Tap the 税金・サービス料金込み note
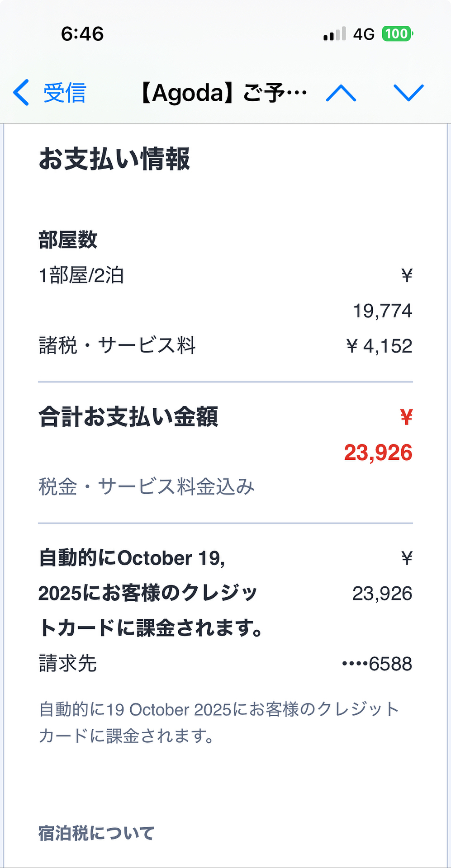 (147, 487)
